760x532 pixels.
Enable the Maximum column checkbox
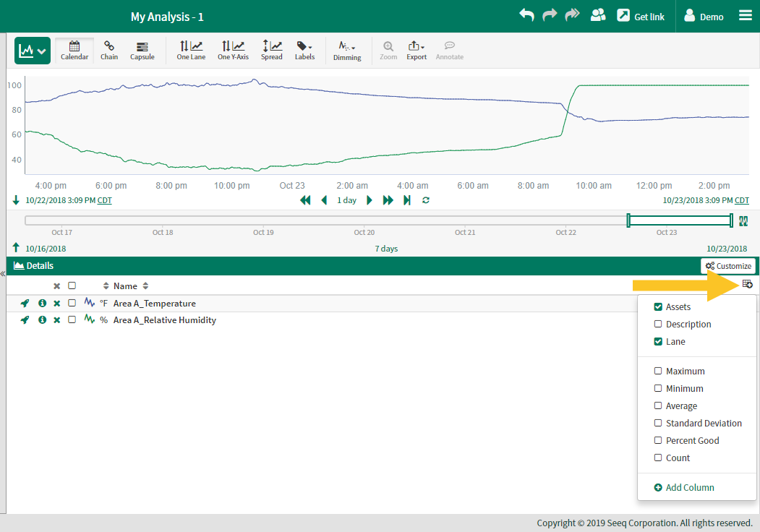[658, 372]
